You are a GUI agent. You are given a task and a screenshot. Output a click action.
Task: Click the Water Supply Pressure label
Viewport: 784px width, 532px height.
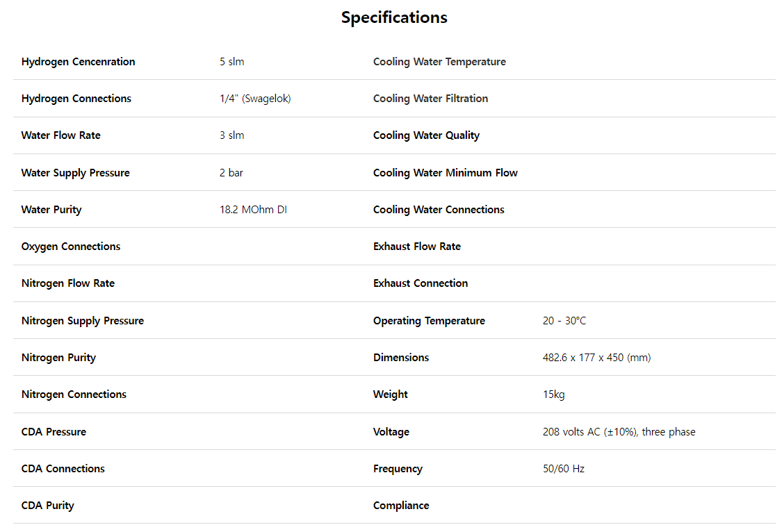tap(75, 173)
